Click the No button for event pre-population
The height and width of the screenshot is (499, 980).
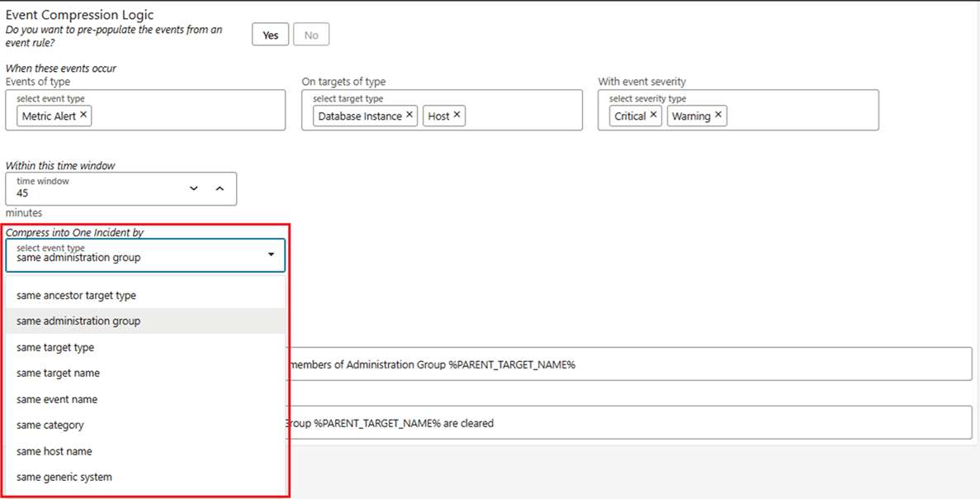[x=311, y=34]
